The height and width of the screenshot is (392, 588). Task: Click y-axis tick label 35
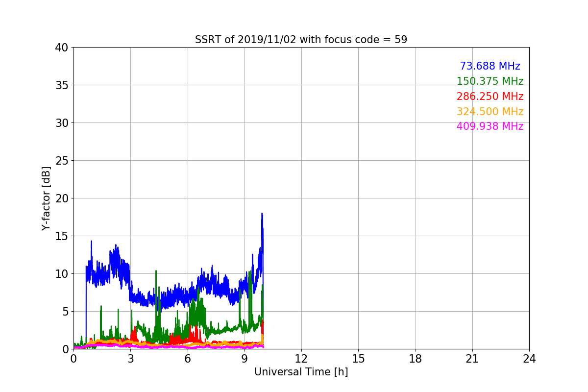coord(61,85)
